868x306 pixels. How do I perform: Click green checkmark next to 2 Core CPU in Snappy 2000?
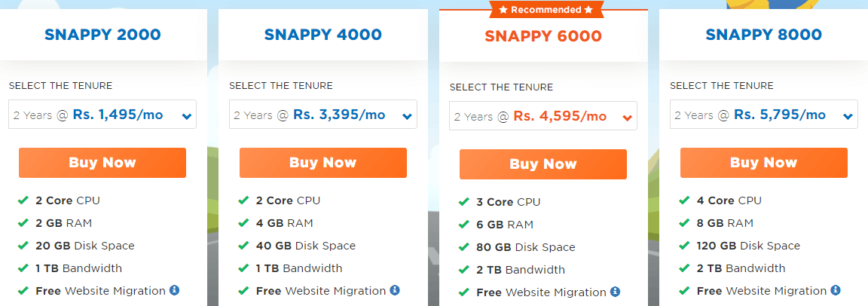point(23,200)
